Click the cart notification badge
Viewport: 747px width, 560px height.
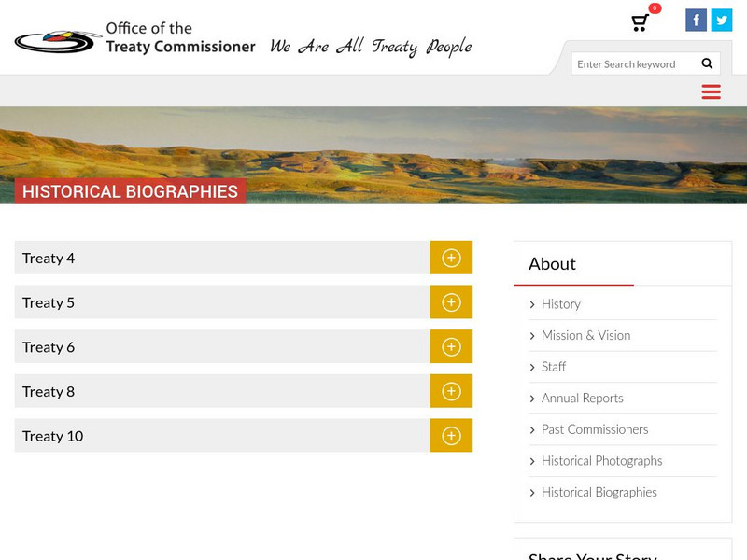(652, 8)
